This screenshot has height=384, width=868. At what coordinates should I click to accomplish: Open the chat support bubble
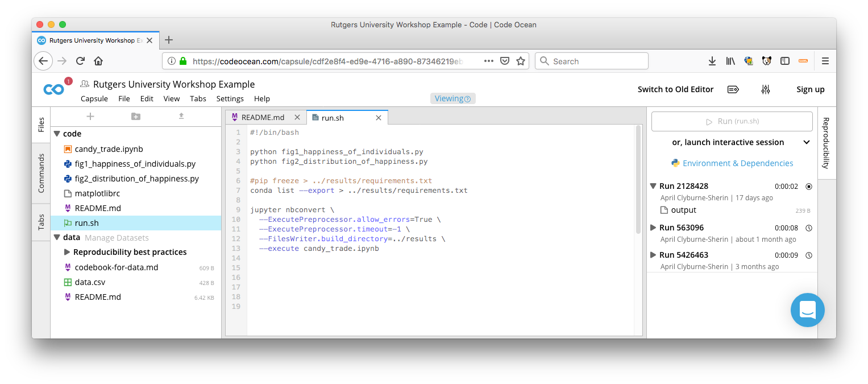tap(808, 310)
